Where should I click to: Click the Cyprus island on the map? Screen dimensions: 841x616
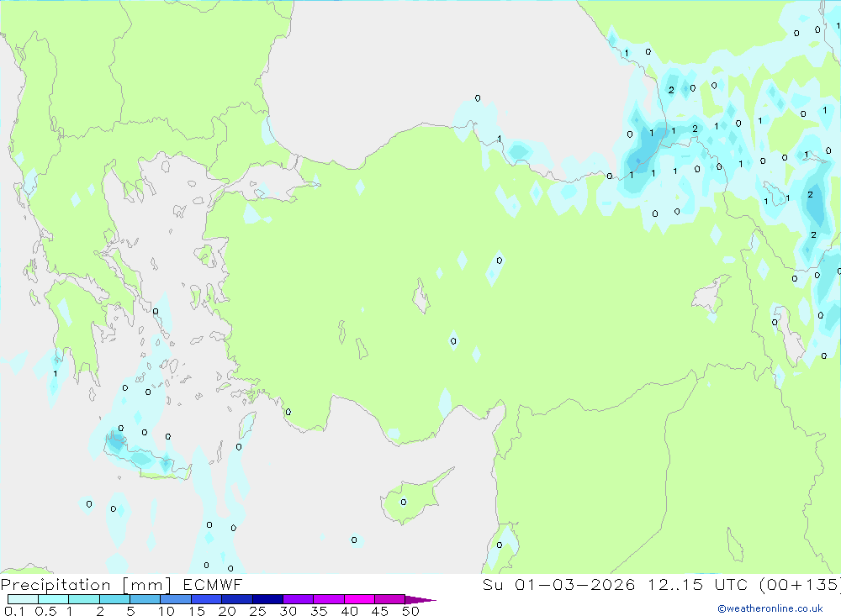tap(415, 497)
